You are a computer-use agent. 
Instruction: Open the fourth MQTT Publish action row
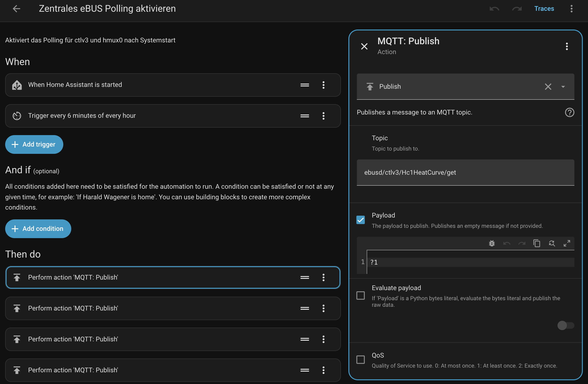click(x=173, y=370)
